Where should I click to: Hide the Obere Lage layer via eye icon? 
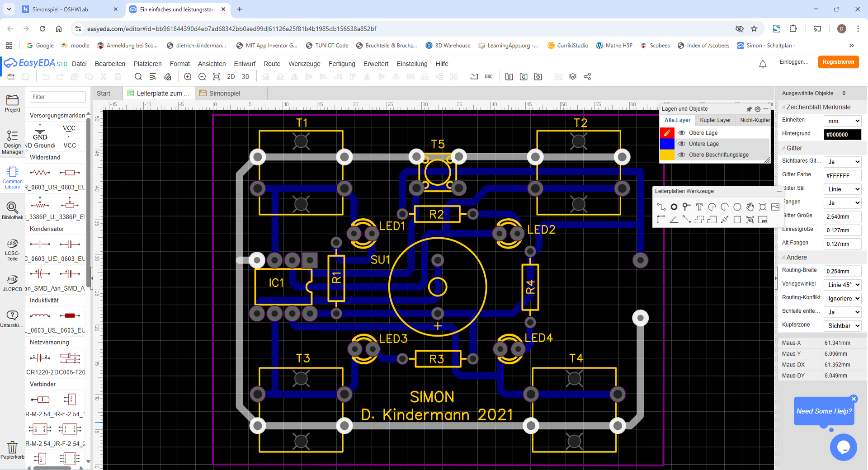click(682, 133)
